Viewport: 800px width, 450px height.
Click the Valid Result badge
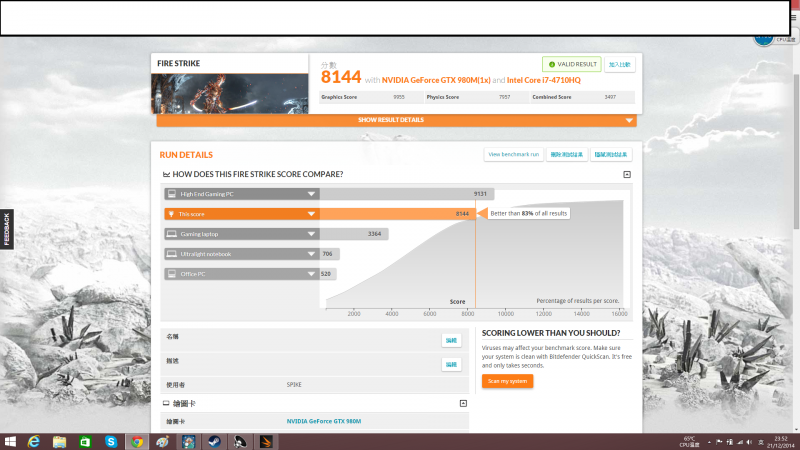(x=572, y=64)
